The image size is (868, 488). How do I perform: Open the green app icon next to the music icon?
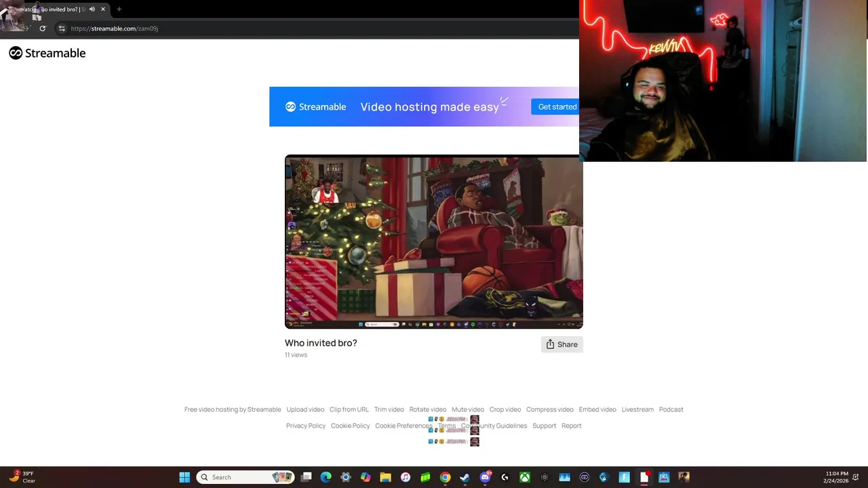[425, 477]
